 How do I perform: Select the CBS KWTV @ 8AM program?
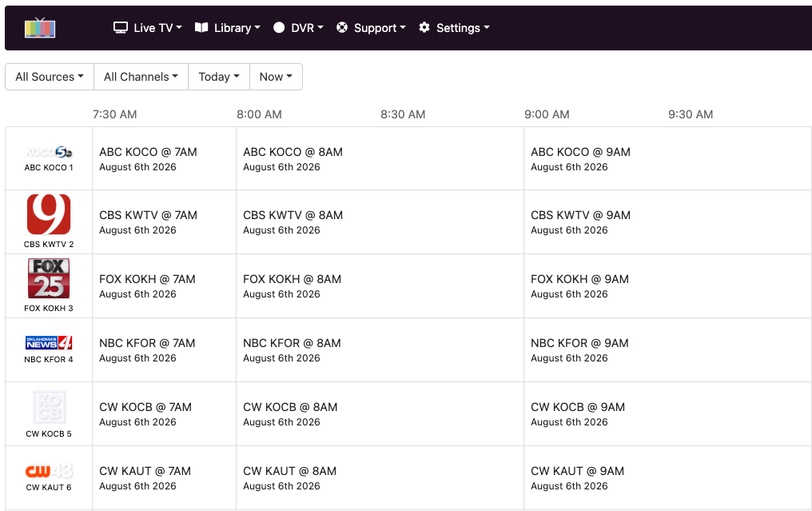380,222
